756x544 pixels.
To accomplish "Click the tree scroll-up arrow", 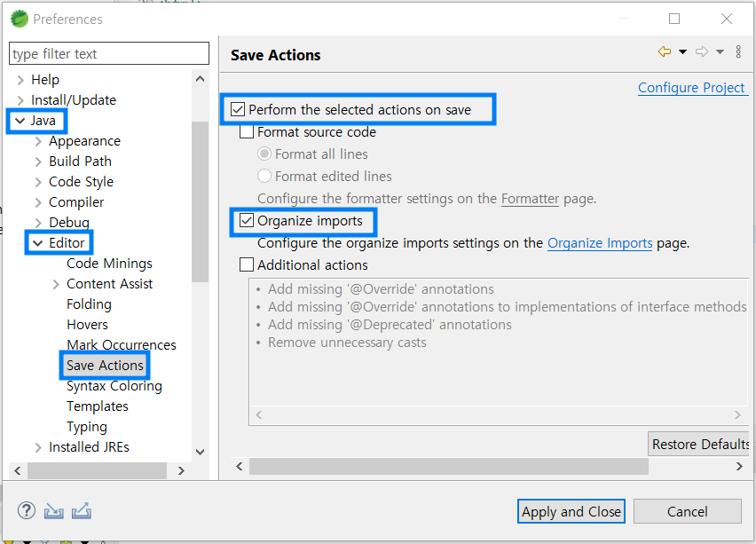I will tap(200, 79).
